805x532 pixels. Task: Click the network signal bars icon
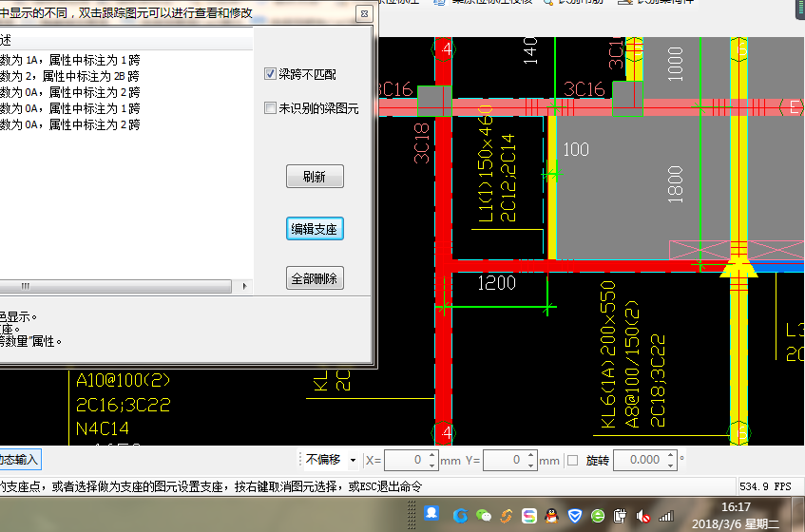tap(666, 516)
